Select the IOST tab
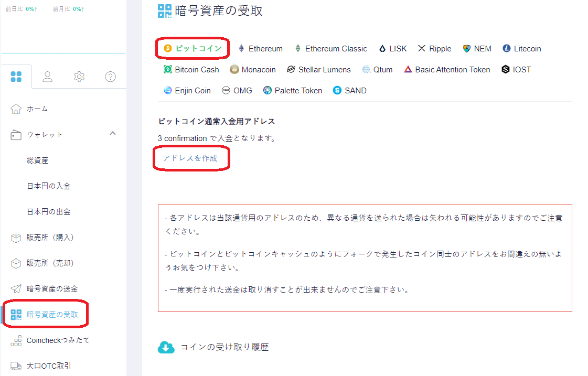Image resolution: width=588 pixels, height=376 pixels. pos(516,70)
